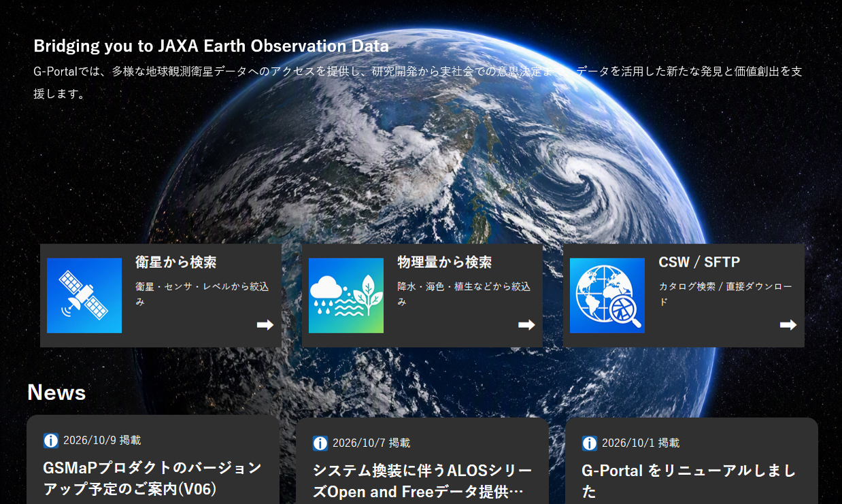Click the info icon beside 2026/10/7 掲載
This screenshot has height=504, width=842.
(x=320, y=443)
